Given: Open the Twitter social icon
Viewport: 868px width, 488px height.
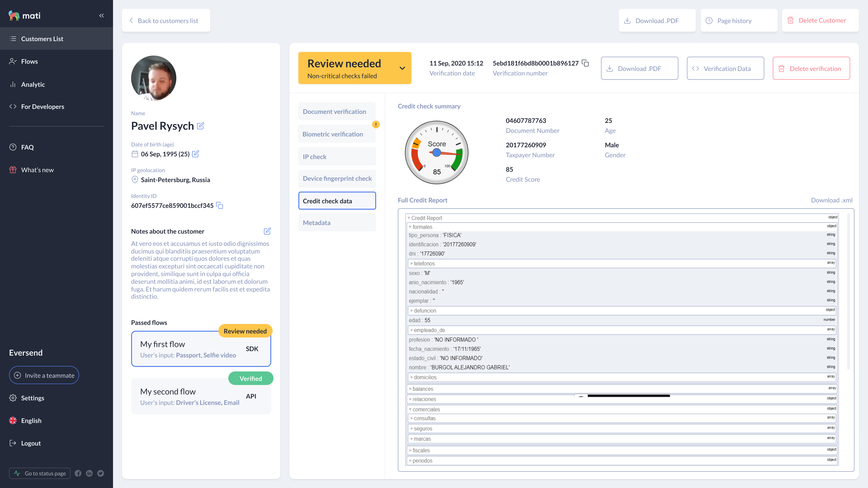Looking at the screenshot, I should 100,473.
